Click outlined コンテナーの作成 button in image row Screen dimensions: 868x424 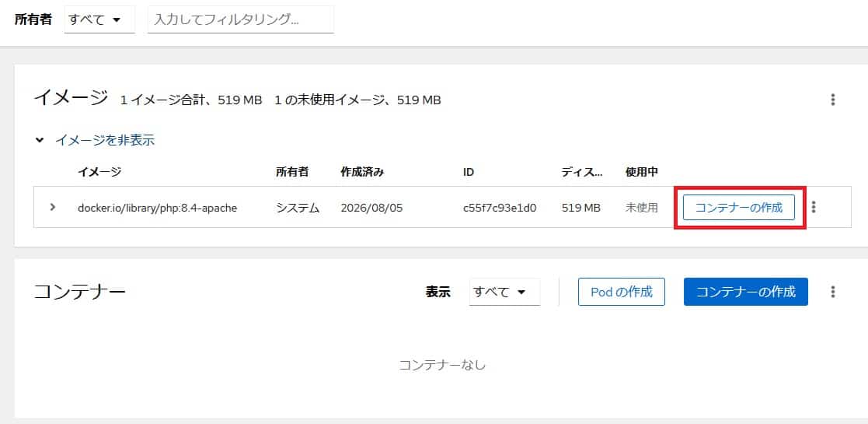pyautogui.click(x=739, y=208)
